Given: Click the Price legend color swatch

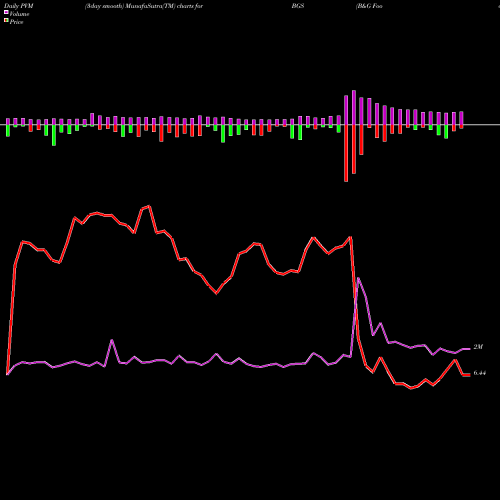Looking at the screenshot, I should [6, 21].
